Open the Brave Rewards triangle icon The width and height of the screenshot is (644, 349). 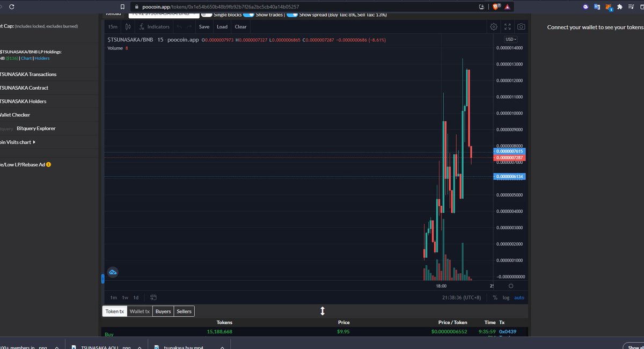tap(508, 6)
